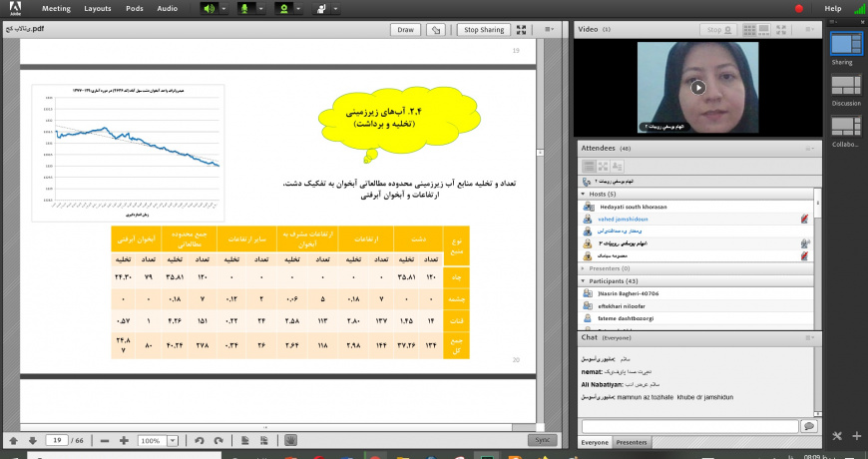Collapse the Participants (43) group

tap(583, 281)
